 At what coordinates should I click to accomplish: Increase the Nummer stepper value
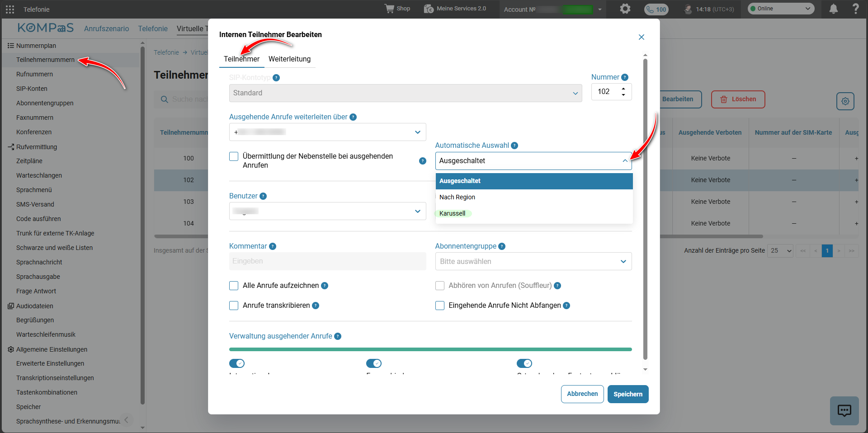point(623,89)
